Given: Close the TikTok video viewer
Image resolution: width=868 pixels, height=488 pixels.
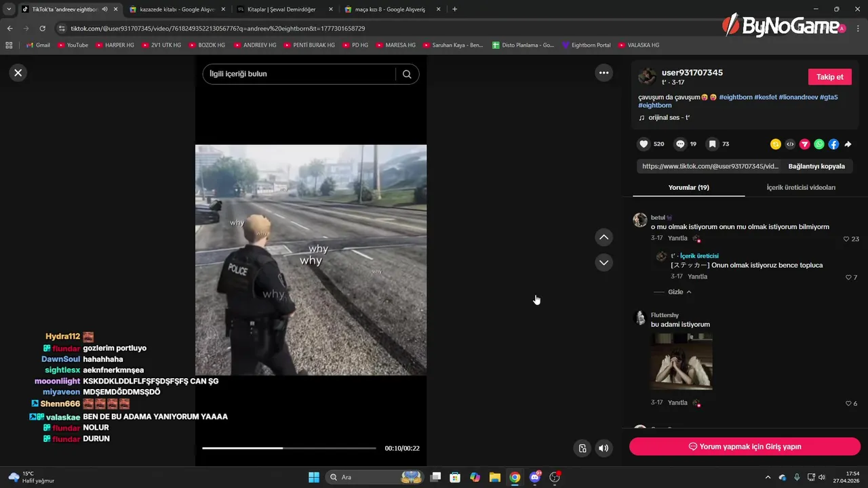Looking at the screenshot, I should click(x=18, y=73).
